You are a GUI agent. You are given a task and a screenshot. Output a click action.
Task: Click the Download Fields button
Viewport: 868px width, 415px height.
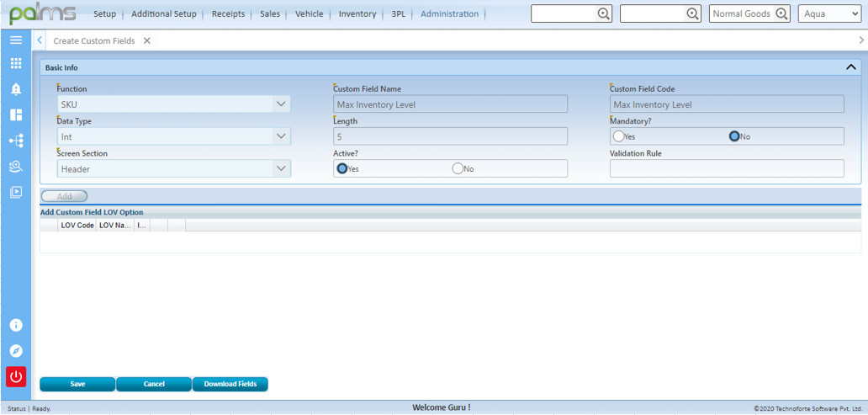tap(230, 384)
